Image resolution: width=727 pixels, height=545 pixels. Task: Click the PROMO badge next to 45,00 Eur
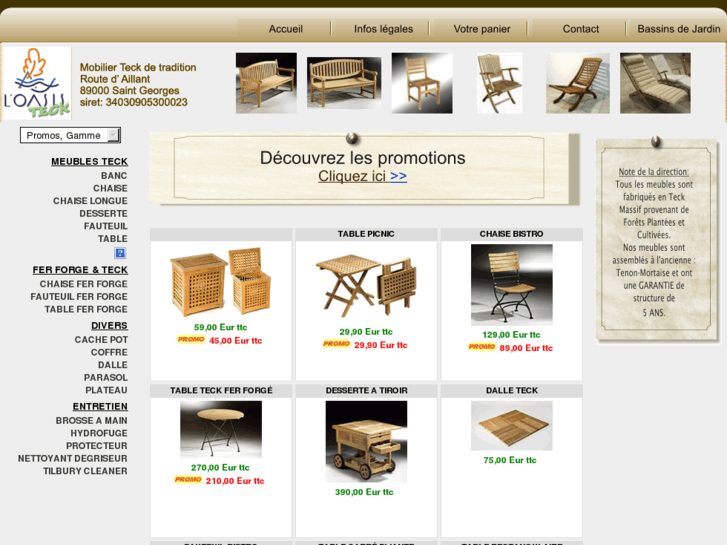(x=191, y=340)
